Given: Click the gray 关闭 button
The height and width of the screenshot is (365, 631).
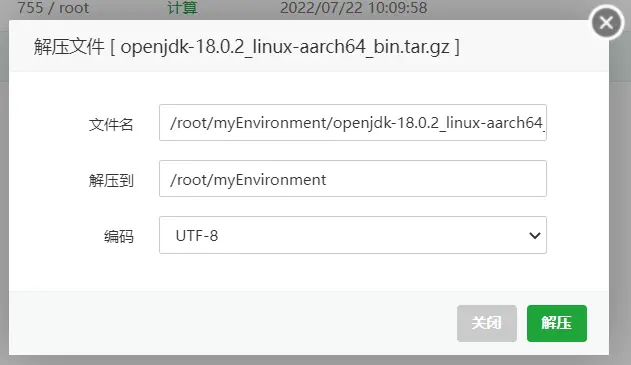Looking at the screenshot, I should tap(487, 323).
